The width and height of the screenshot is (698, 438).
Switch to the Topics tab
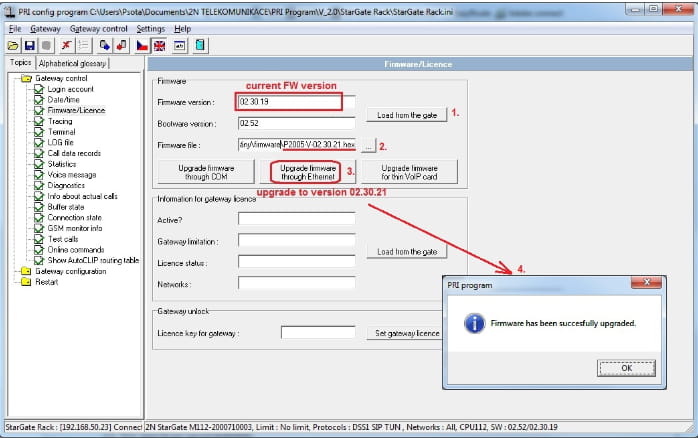20,63
